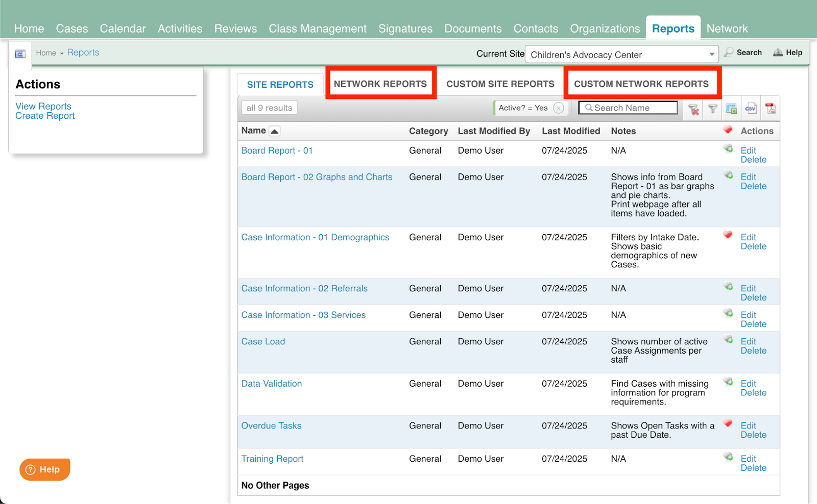Open Board Report - 02 Graphs and Charts
The height and width of the screenshot is (504, 817).
coord(317,177)
